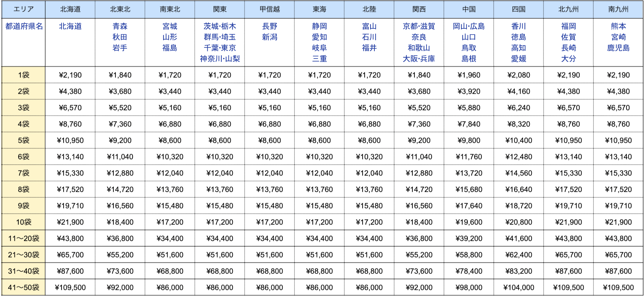The width and height of the screenshot is (644, 297).
Task: Select the 10袋 row label
Action: pos(23,222)
